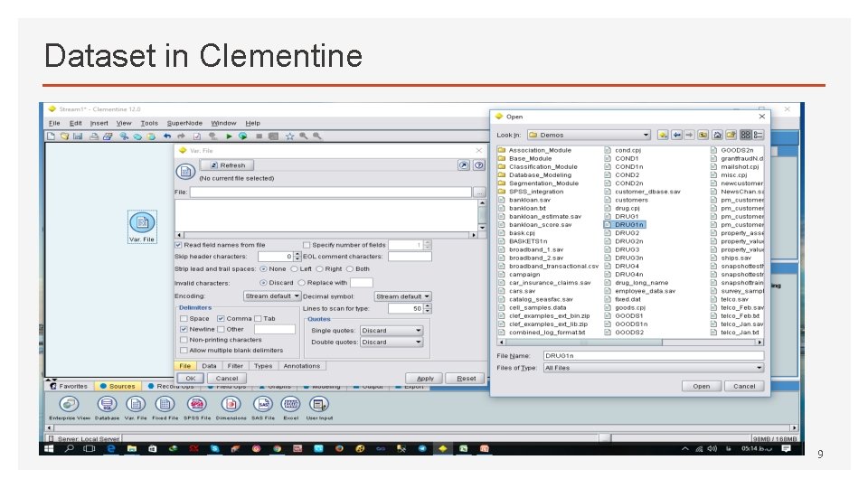Image resolution: width=868 pixels, height=488 pixels.
Task: Click the Save stream disk icon
Action: pyautogui.click(x=78, y=136)
